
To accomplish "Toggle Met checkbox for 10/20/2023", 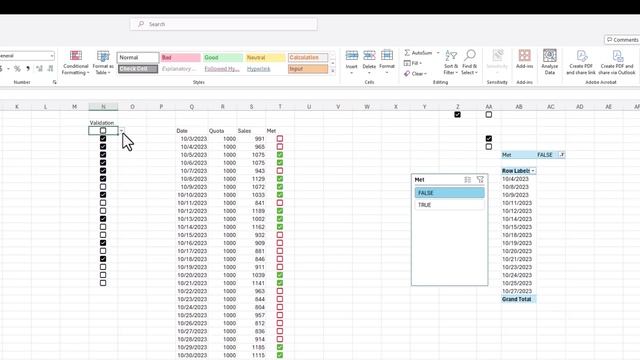I will (x=280, y=275).
